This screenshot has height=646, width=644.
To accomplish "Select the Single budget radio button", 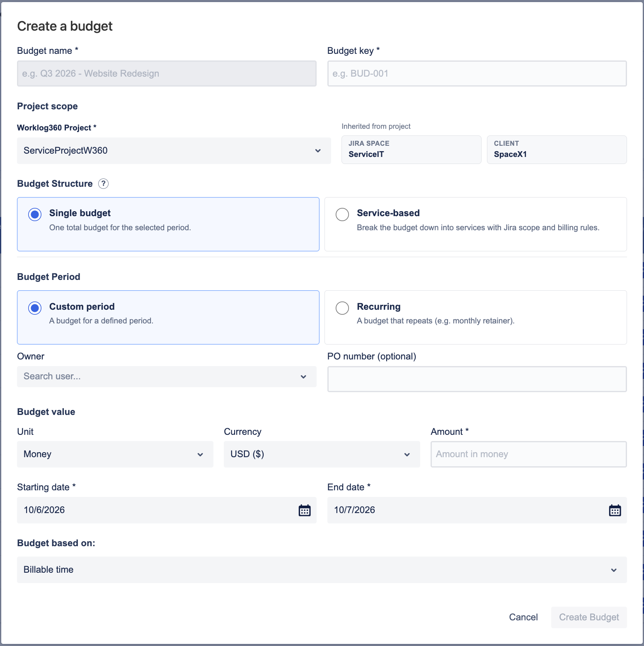I will (x=35, y=214).
